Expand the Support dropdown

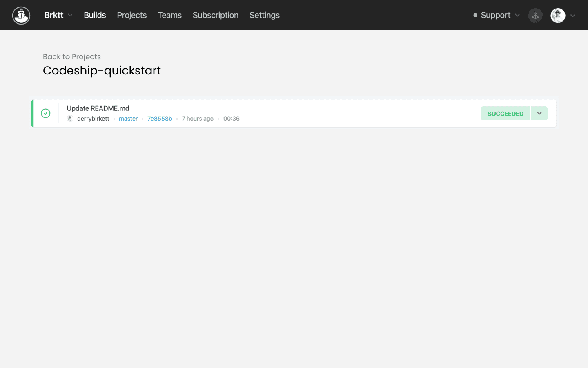tap(497, 15)
